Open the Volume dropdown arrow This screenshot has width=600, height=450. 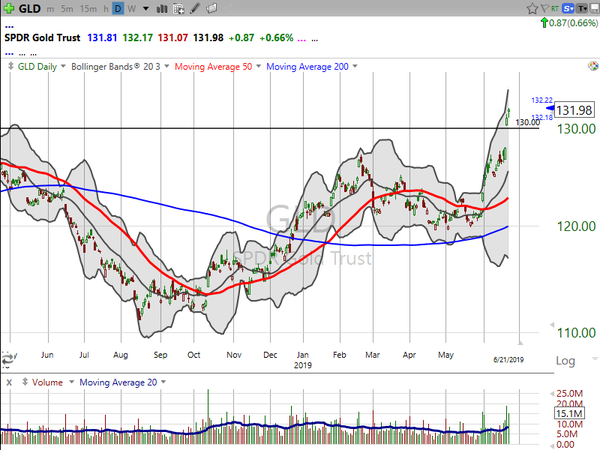click(71, 382)
